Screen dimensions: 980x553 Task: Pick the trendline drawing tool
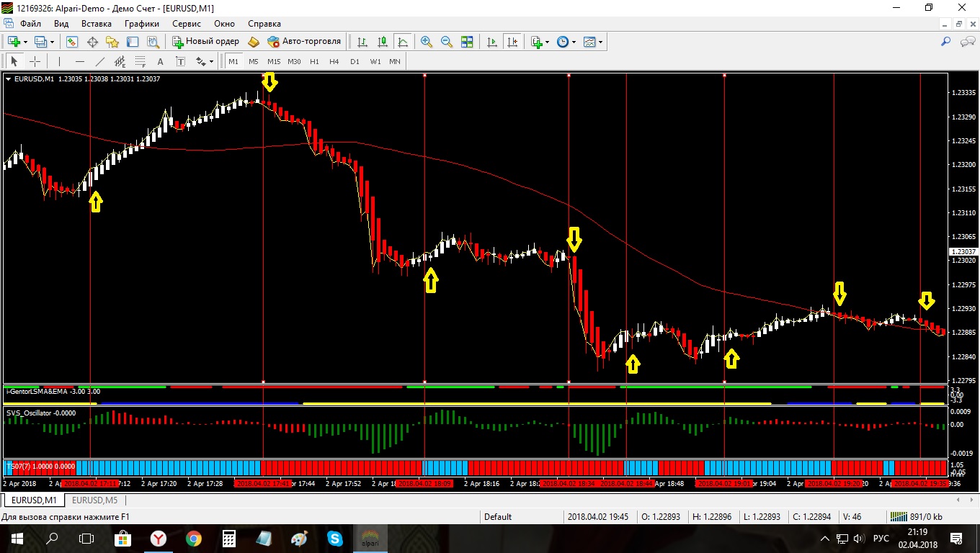point(100,61)
